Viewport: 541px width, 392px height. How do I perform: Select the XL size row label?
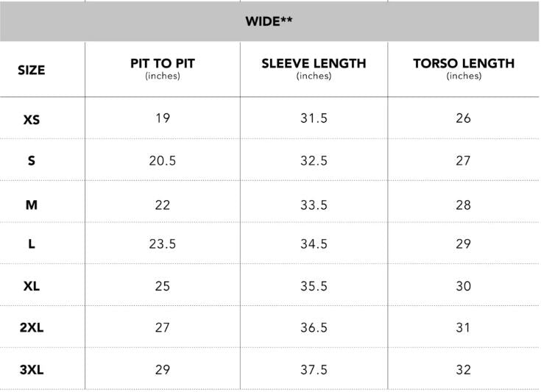(32, 286)
